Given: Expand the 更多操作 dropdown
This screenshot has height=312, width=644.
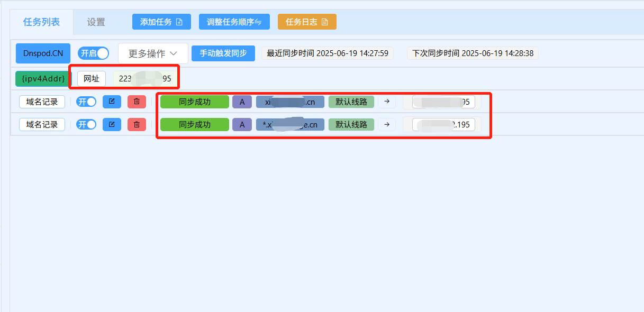Looking at the screenshot, I should (152, 53).
